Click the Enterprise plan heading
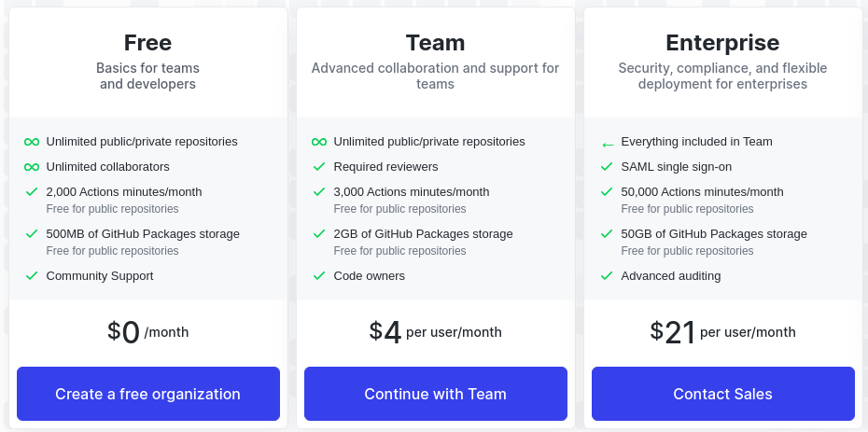 coord(722,43)
